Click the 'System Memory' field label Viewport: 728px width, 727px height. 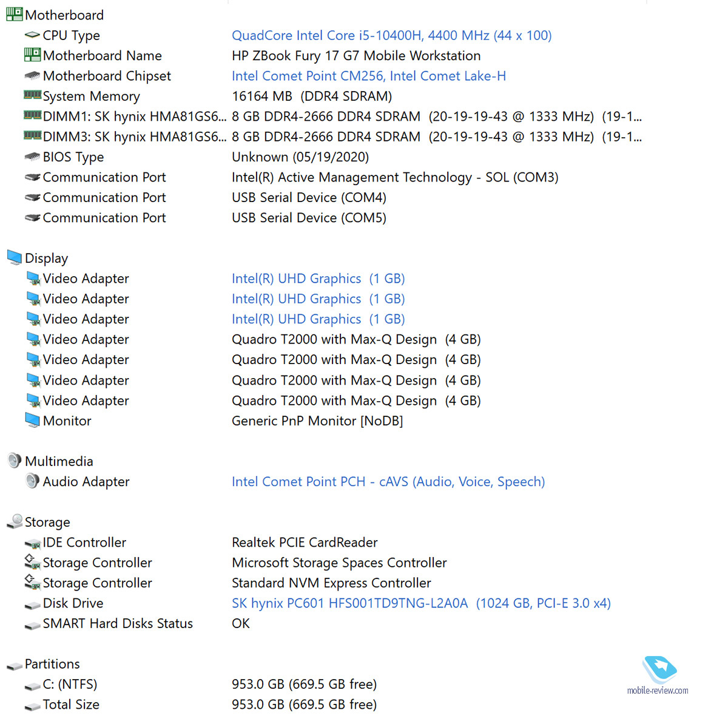(92, 96)
